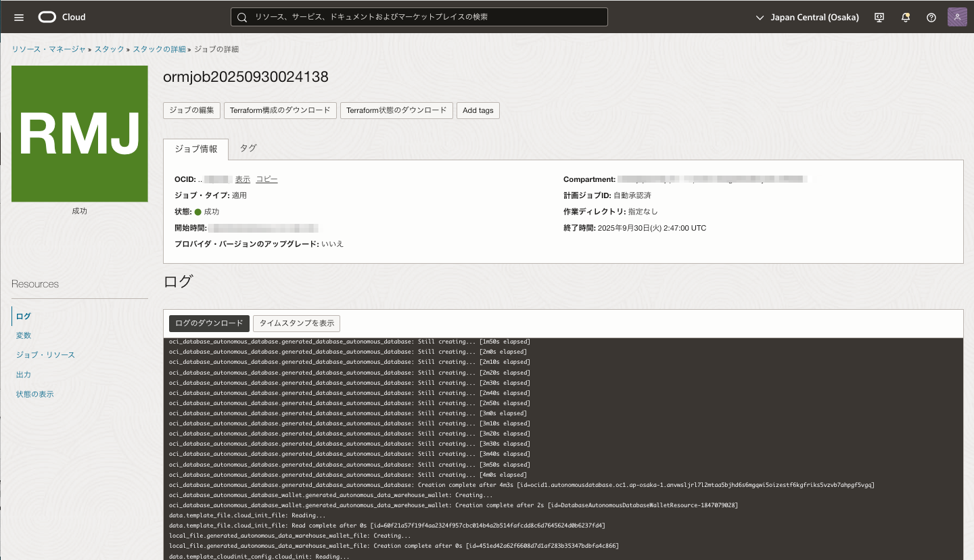Click the ログ section heading

coord(178,282)
